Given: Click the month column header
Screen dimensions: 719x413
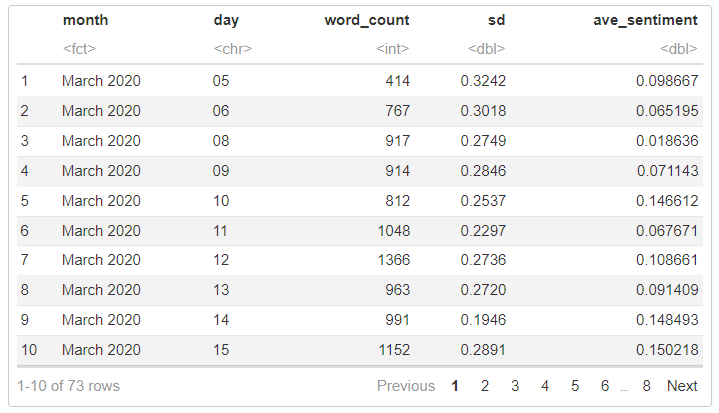Looking at the screenshot, I should point(85,20).
